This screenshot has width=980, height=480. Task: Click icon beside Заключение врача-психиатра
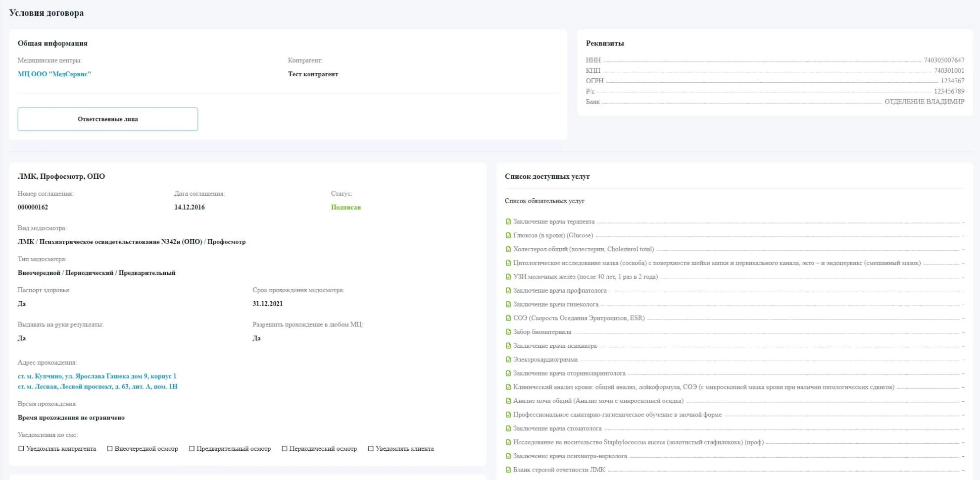(508, 346)
